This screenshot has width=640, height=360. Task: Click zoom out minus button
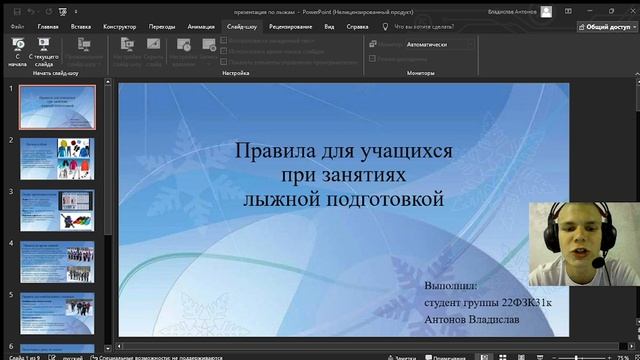[553, 358]
